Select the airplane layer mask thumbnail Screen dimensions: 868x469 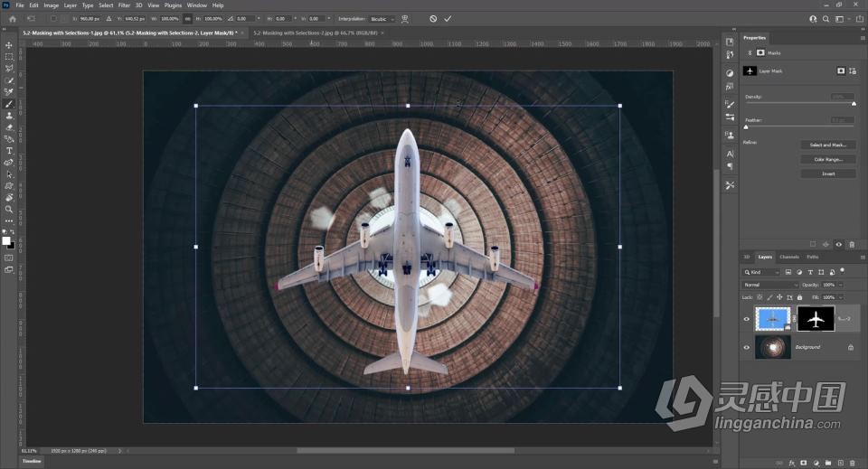click(x=816, y=319)
